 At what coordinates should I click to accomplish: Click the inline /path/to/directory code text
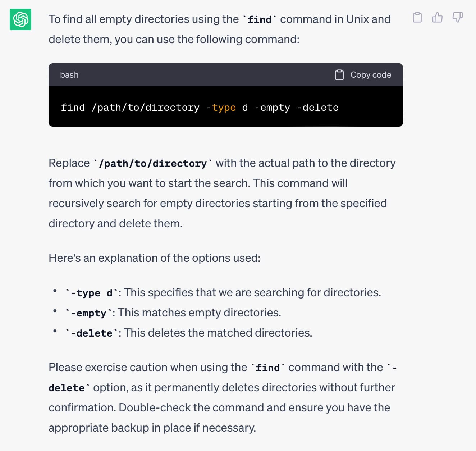tap(153, 164)
